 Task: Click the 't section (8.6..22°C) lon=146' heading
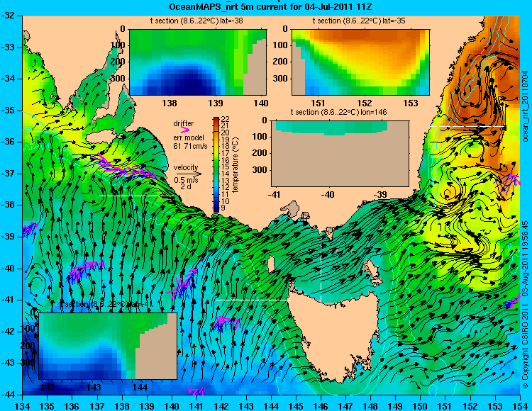pyautogui.click(x=338, y=112)
